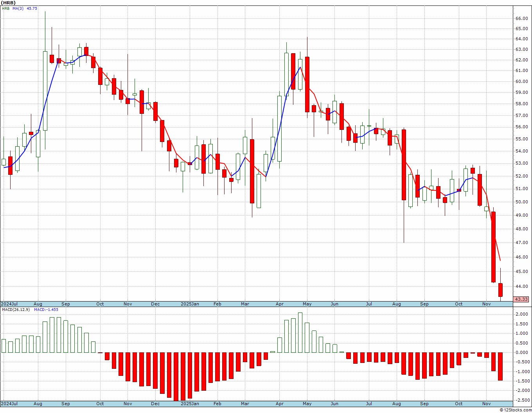Click Mar on the price chart time axis
Image resolution: width=532 pixels, height=413 pixels.
coord(245,304)
